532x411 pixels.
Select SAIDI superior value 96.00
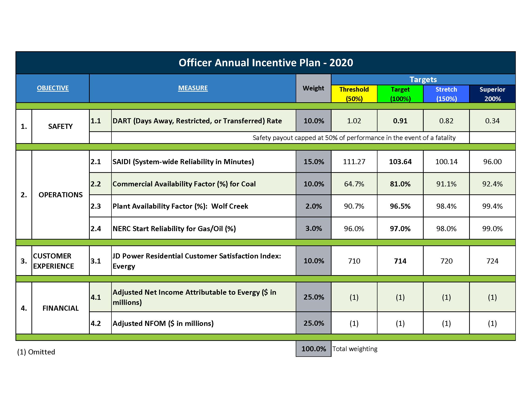coord(492,162)
